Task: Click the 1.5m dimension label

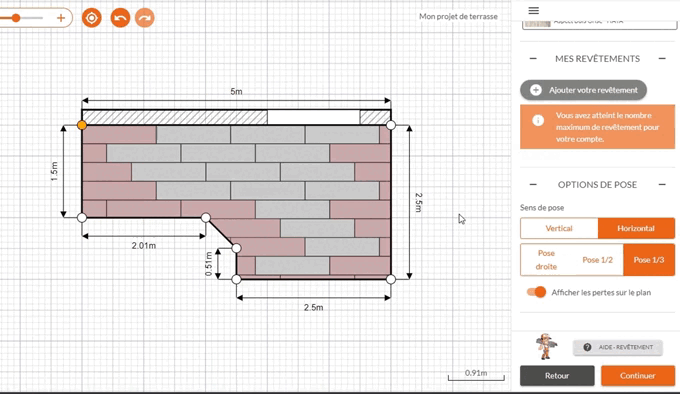Action: (x=54, y=171)
